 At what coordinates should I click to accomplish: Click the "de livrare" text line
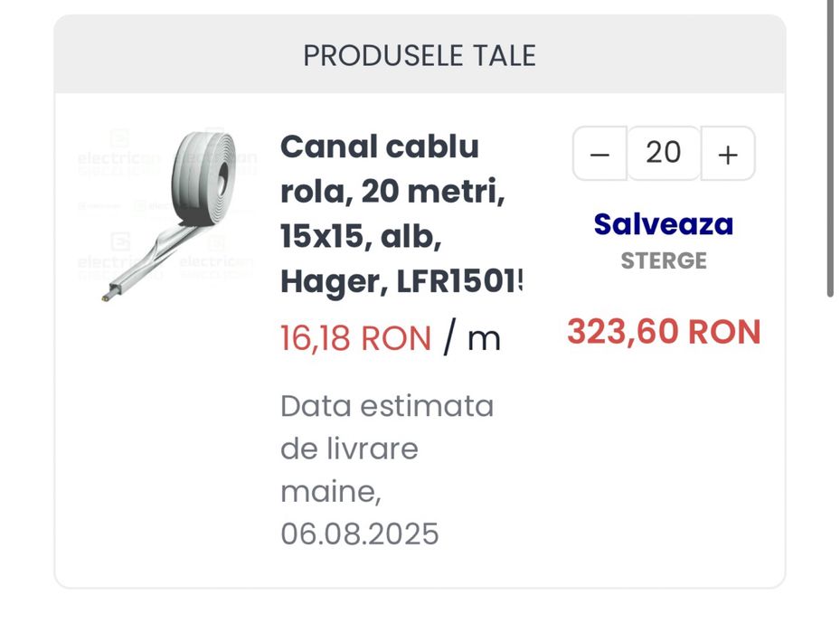pyautogui.click(x=349, y=449)
